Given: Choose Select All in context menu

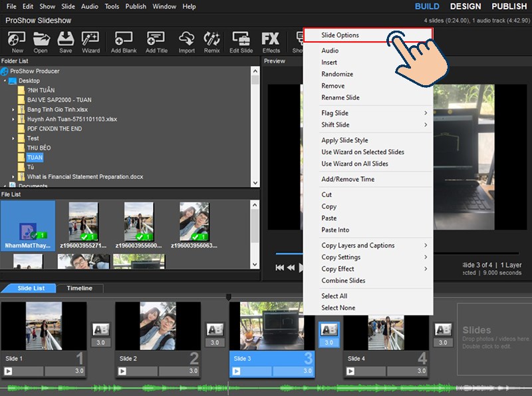Looking at the screenshot, I should [x=368, y=296].
